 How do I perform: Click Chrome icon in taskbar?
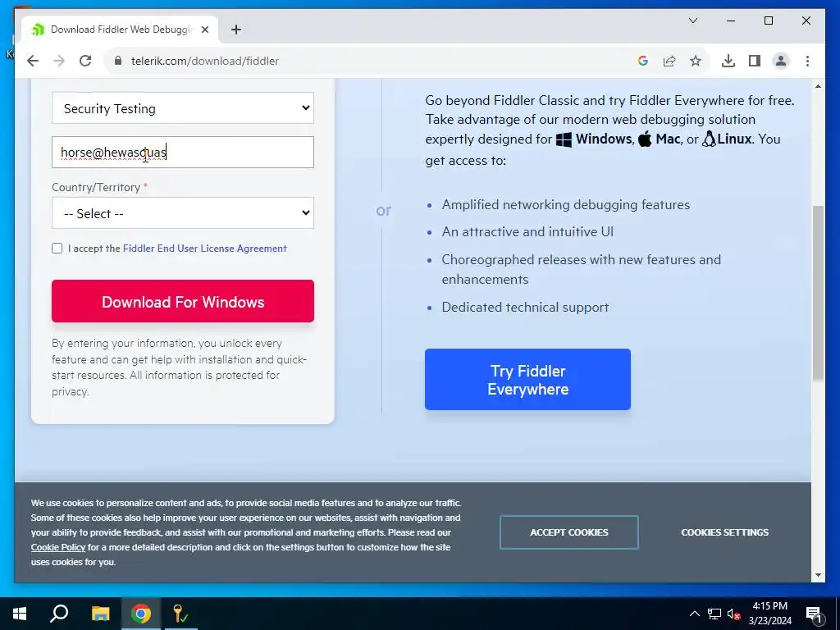pyautogui.click(x=141, y=614)
